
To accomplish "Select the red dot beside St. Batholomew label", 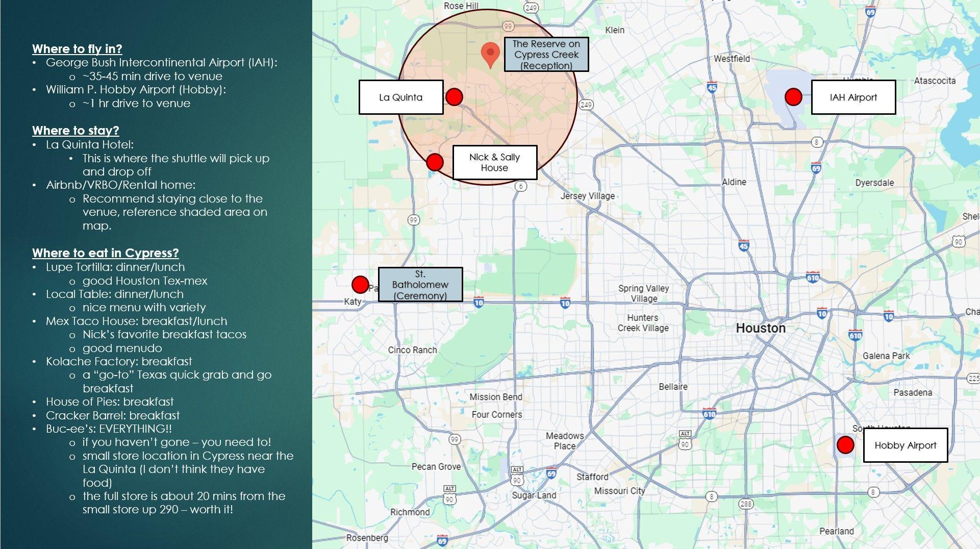I will [x=360, y=285].
